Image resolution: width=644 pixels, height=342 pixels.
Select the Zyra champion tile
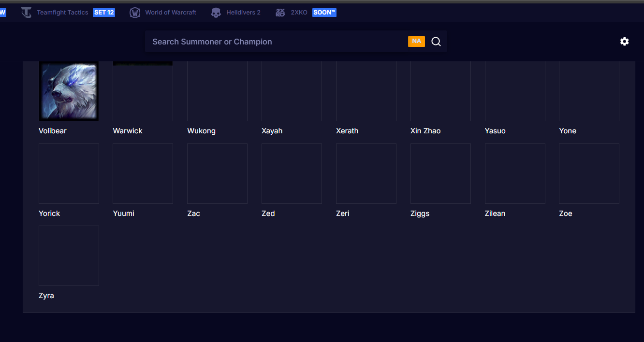[69, 256]
